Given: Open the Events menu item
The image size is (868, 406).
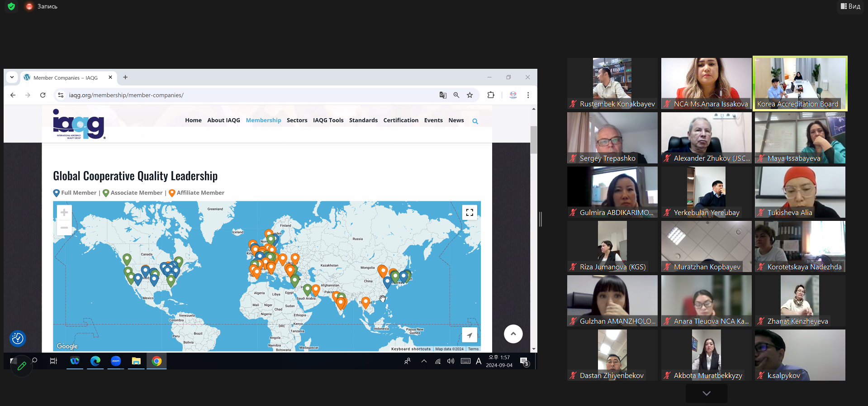Looking at the screenshot, I should point(433,120).
